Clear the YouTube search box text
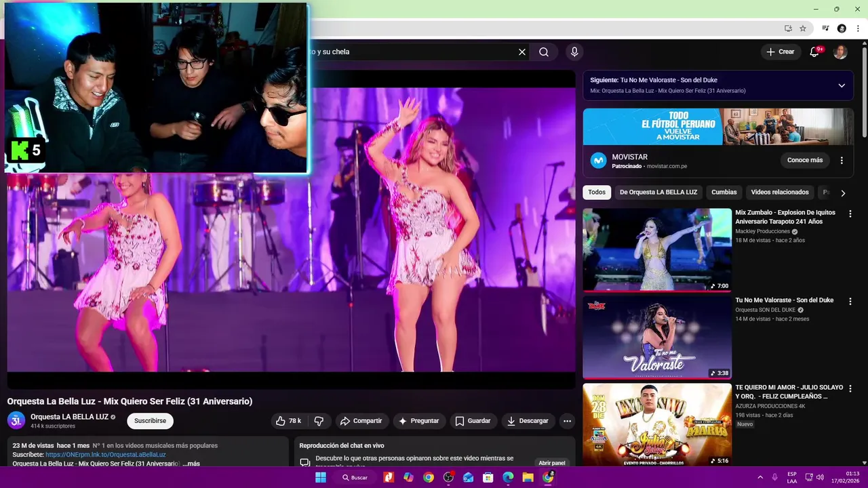The width and height of the screenshot is (868, 488). point(522,52)
